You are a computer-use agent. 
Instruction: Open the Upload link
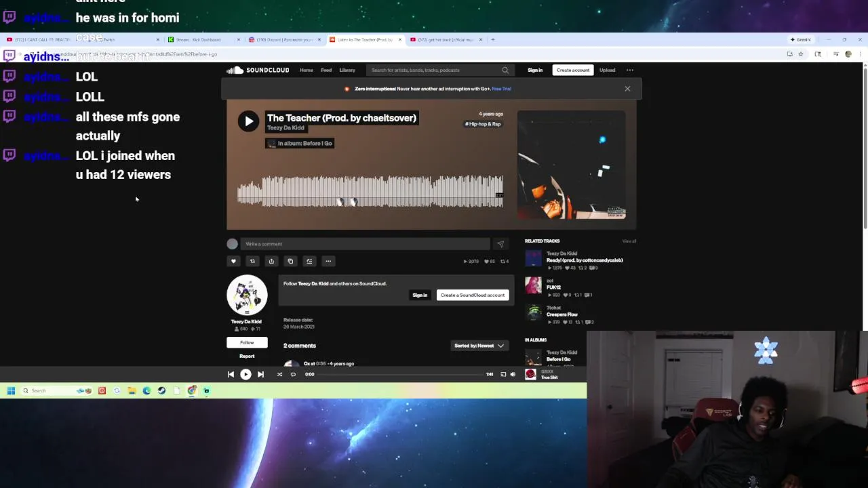[607, 70]
